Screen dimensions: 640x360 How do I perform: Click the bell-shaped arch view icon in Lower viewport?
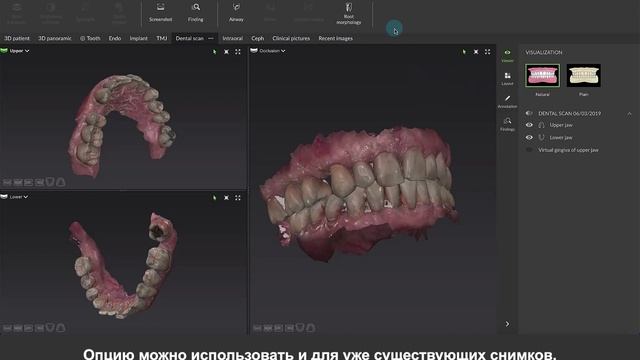click(60, 327)
